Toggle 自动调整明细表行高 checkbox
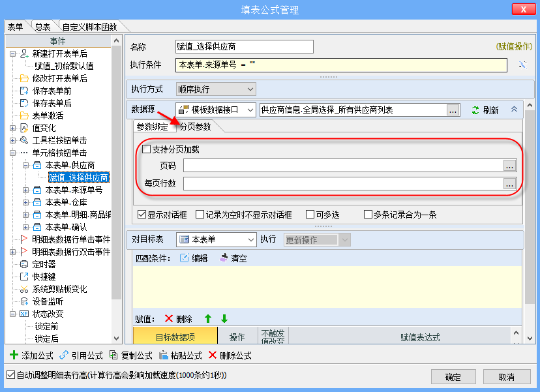The height and width of the screenshot is (392, 540). coord(11,375)
